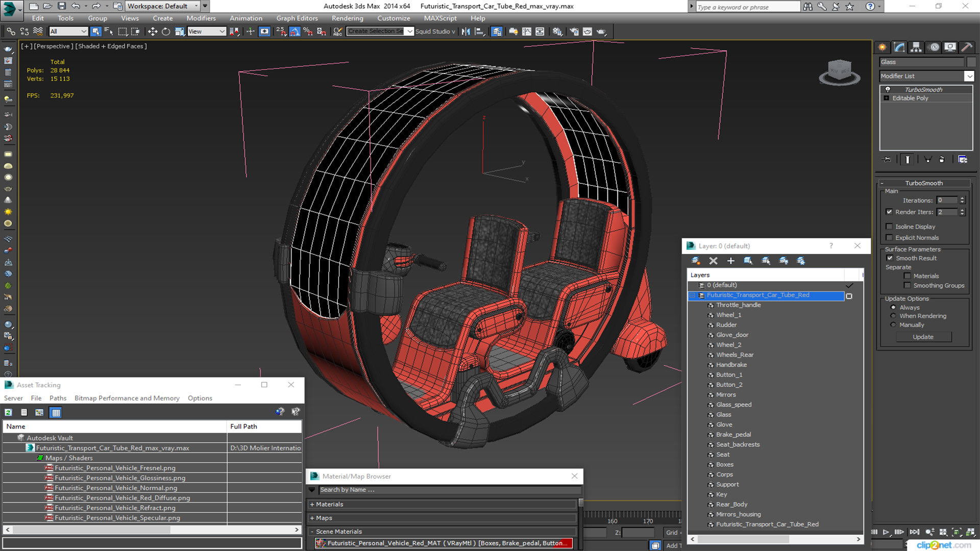
Task: Click the Glass object color swatch
Action: pos(971,62)
